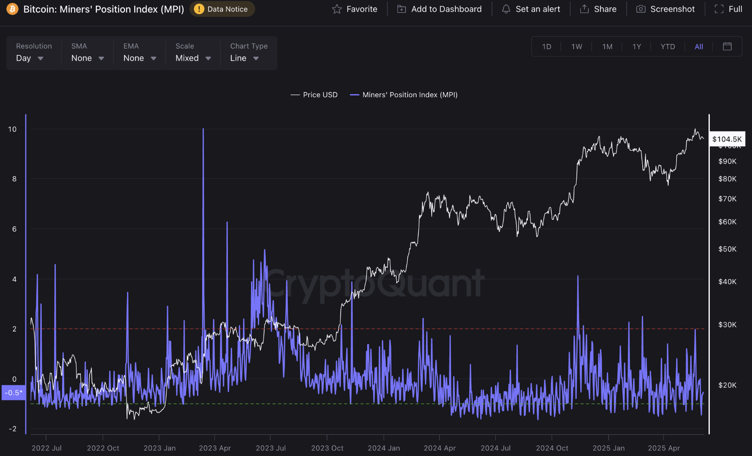This screenshot has height=456, width=752.
Task: Click the $30K price axis label
Action: (727, 325)
